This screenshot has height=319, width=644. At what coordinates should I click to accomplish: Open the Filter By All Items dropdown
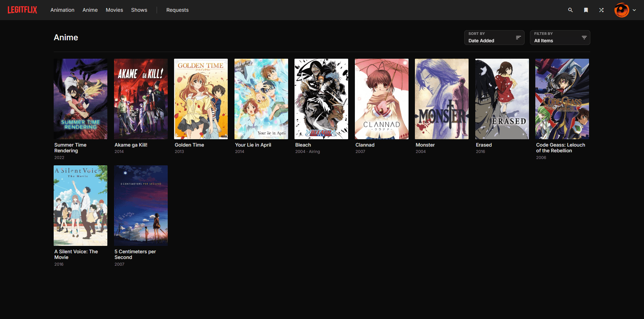pos(560,38)
